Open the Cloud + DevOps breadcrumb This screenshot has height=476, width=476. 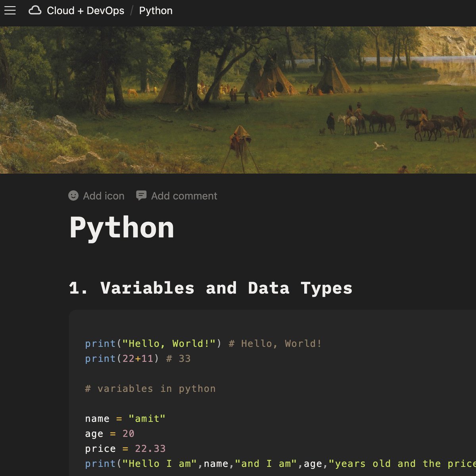(85, 11)
